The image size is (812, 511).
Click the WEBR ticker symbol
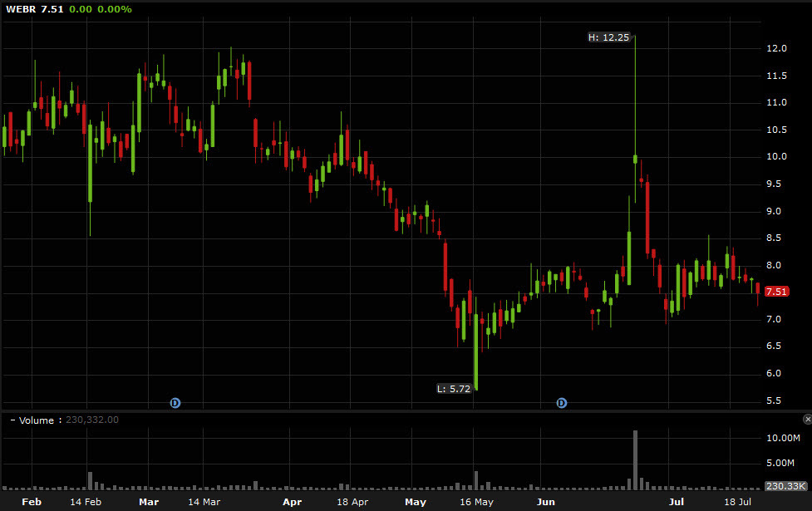tap(22, 8)
